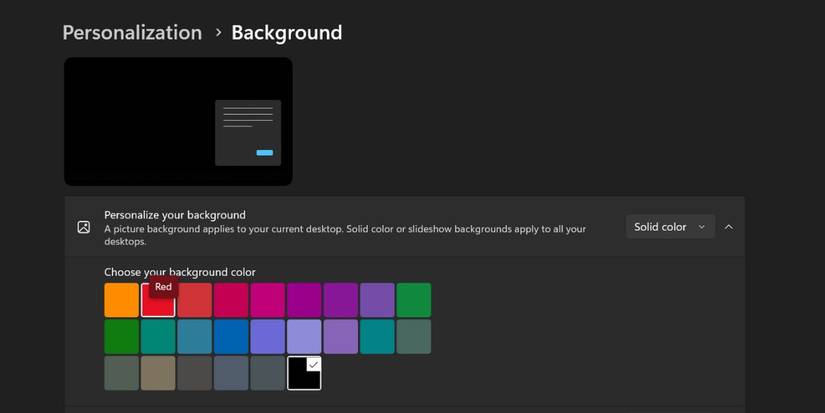Go back to Personalization breadcrumb
Image resolution: width=825 pixels, height=413 pixels.
click(x=132, y=33)
